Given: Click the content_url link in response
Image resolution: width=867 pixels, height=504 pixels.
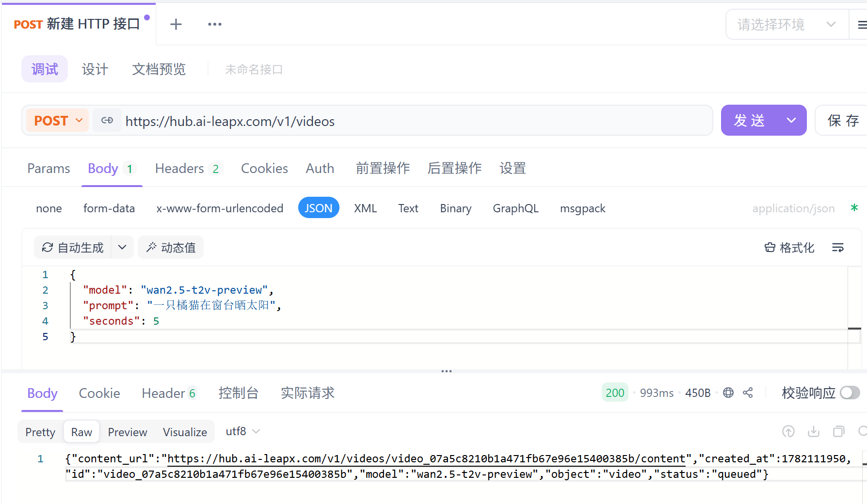Looking at the screenshot, I should 426,458.
